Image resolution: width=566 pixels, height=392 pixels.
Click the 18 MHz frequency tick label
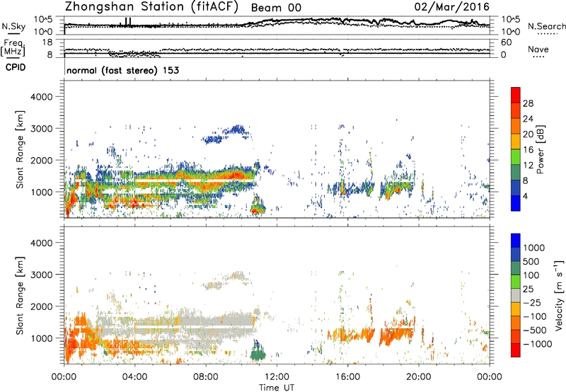pos(47,42)
